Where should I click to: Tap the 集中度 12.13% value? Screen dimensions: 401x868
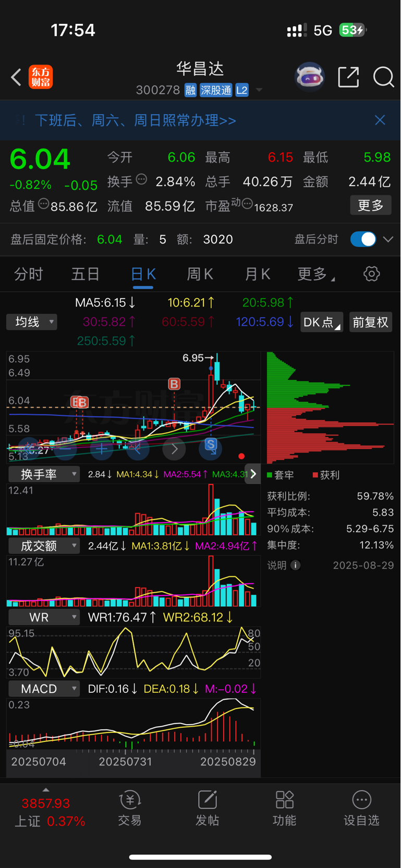click(376, 545)
